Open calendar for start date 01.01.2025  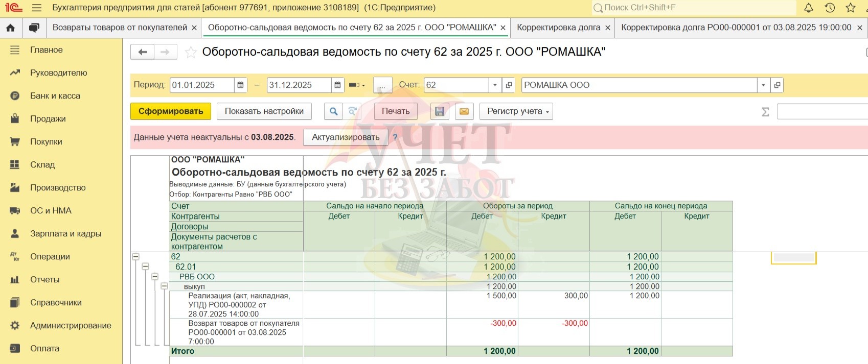coord(240,85)
